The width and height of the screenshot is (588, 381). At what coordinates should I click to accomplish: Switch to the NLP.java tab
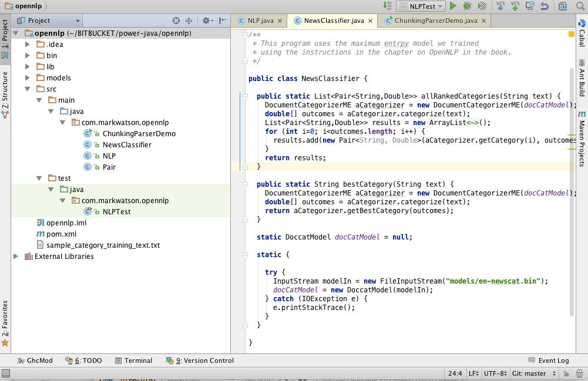pos(260,19)
